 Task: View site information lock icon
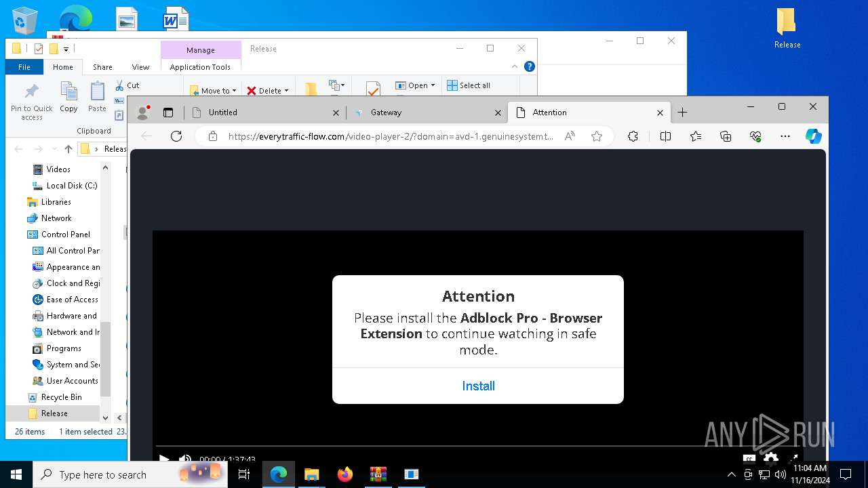point(213,136)
